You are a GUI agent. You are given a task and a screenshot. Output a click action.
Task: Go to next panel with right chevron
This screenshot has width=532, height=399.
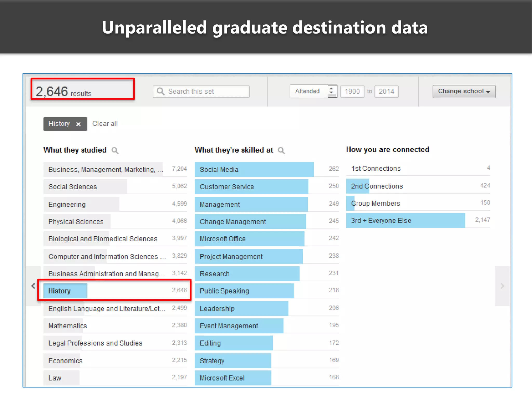coord(502,286)
